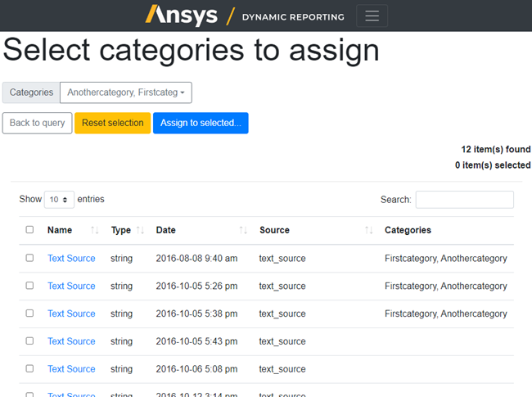The height and width of the screenshot is (397, 532).
Task: Click the 'Select categories to assign' heading
Action: [x=191, y=50]
